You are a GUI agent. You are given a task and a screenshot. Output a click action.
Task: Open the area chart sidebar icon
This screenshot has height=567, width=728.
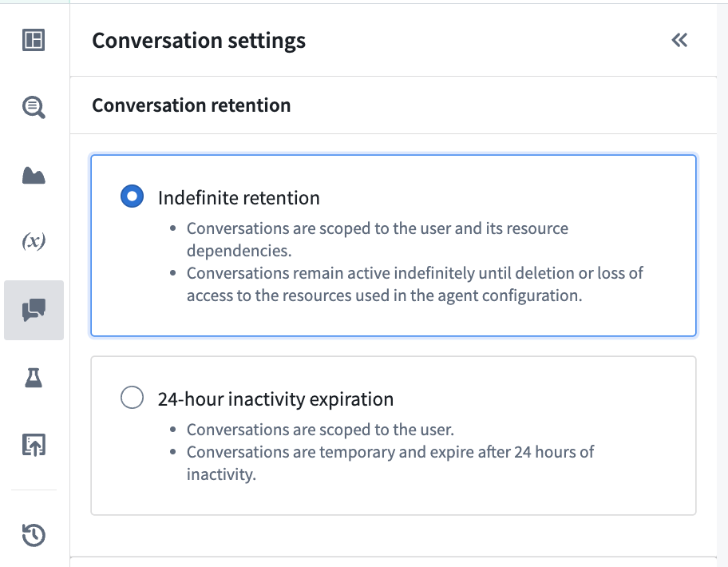(34, 176)
